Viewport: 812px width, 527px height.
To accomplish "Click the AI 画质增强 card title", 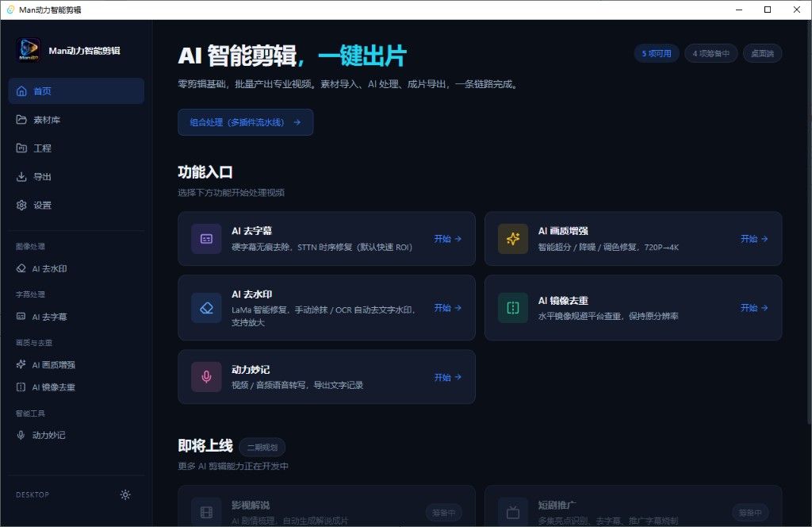I will (563, 231).
